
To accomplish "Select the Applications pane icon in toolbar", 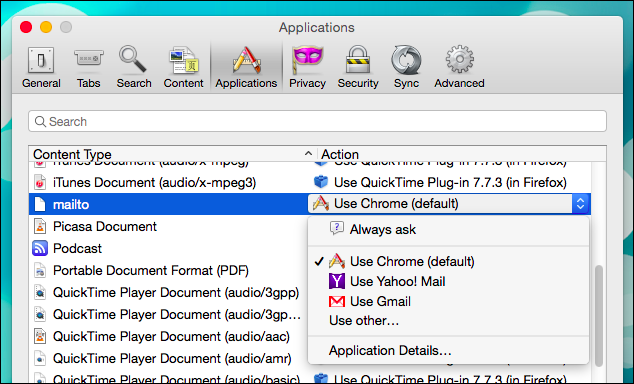I will [247, 60].
